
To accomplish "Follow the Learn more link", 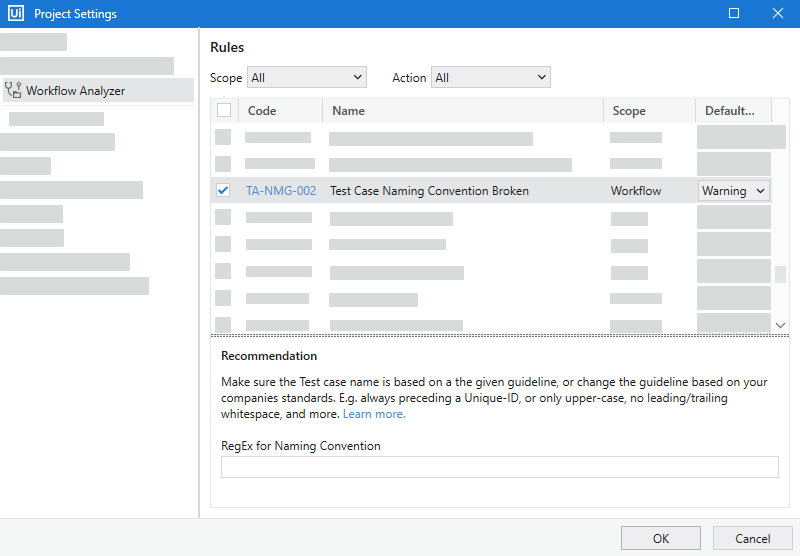I will 374,414.
